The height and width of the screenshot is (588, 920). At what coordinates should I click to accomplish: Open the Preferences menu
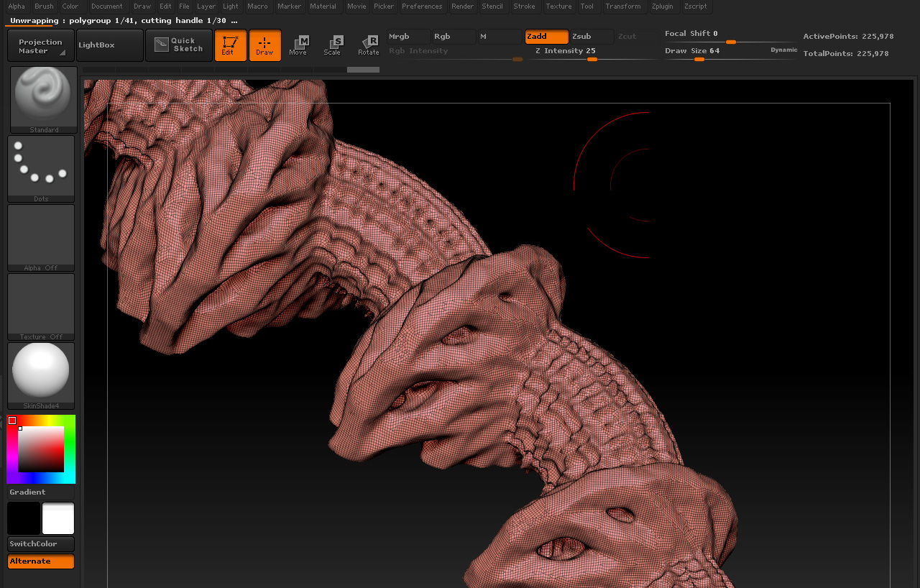(x=422, y=6)
